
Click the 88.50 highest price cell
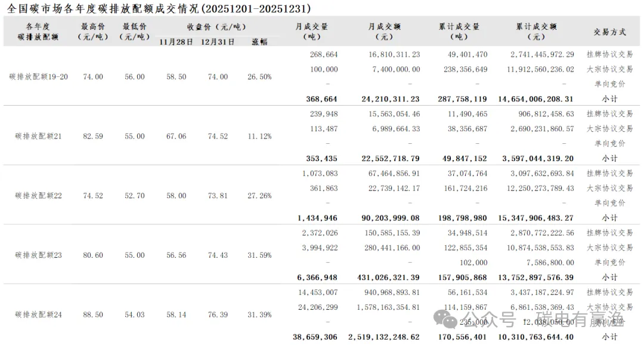click(x=92, y=315)
